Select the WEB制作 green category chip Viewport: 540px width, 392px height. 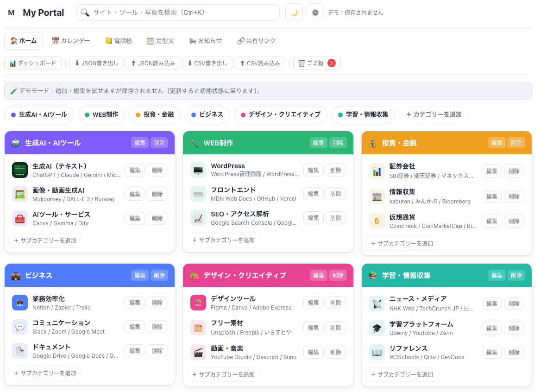pos(101,115)
